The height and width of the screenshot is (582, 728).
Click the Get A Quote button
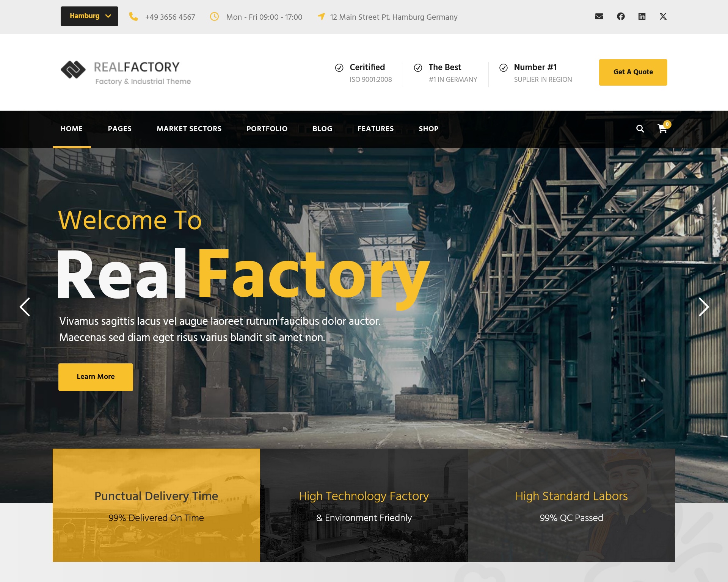[x=634, y=72]
